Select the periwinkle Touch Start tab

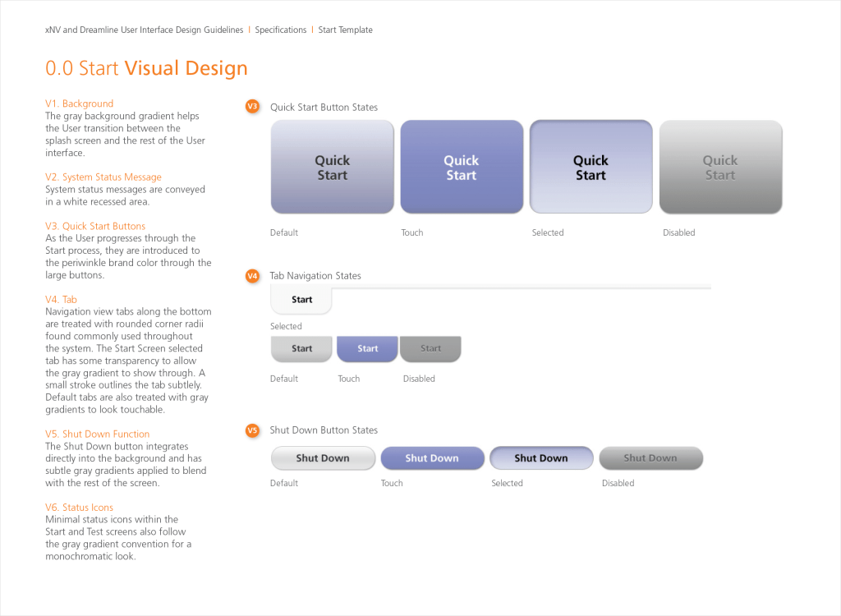click(367, 349)
